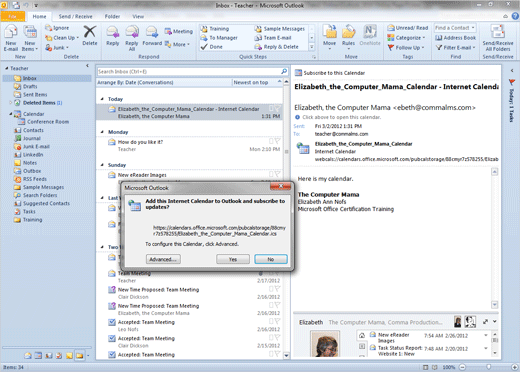
Task: Click into the Search Inbox field
Action: [x=188, y=71]
